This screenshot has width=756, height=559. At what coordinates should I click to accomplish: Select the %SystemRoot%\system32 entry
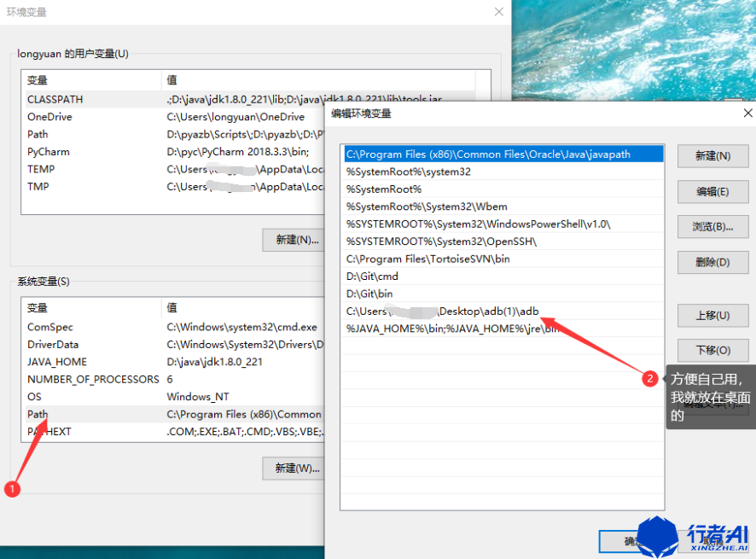(x=503, y=172)
